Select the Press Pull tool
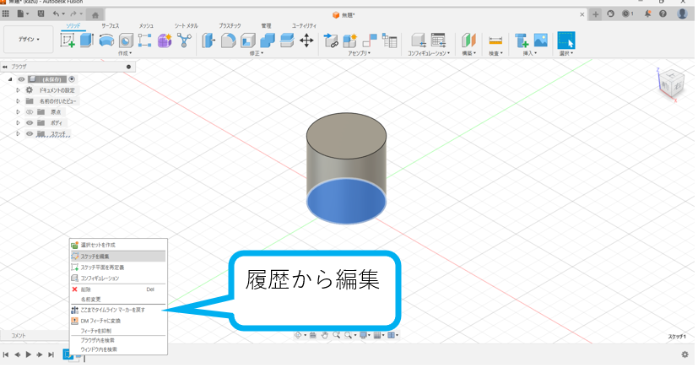 pyautogui.click(x=208, y=41)
